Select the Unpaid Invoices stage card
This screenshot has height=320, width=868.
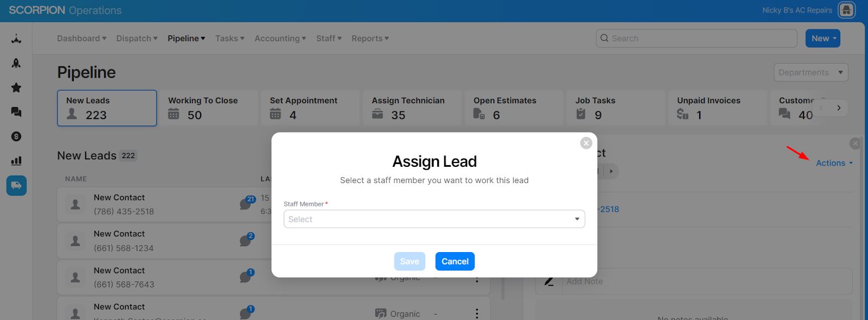(718, 108)
